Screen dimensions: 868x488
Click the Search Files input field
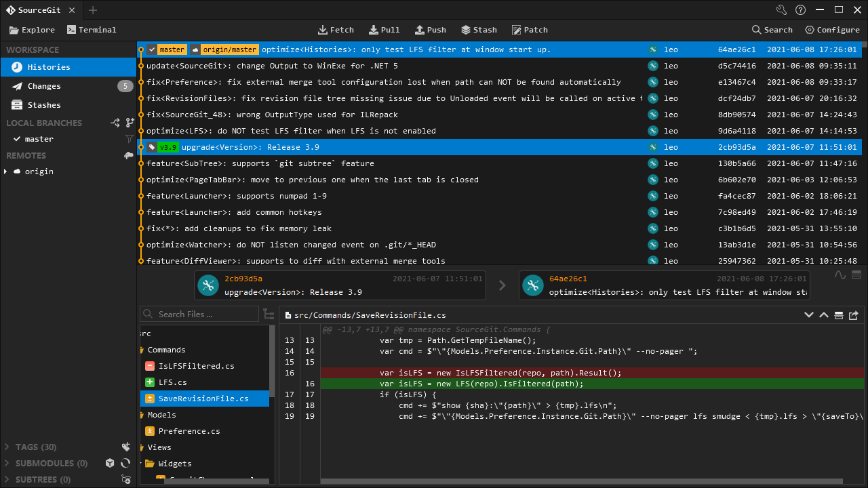click(199, 314)
